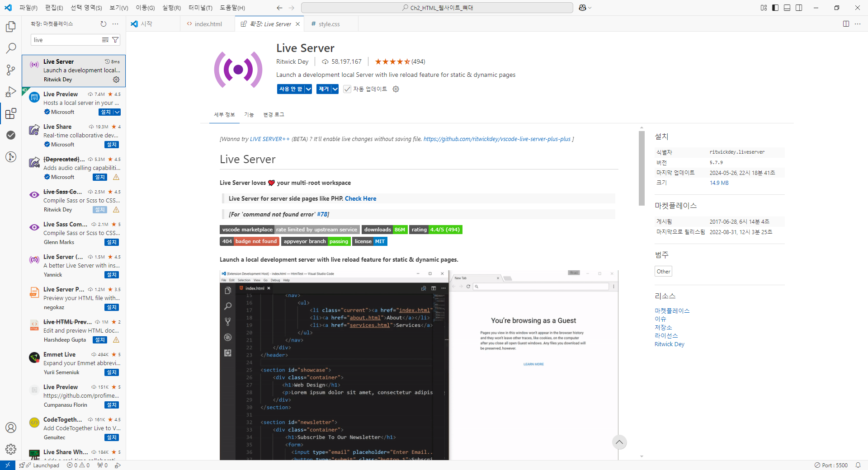Open the Check Here PHP link
Image resolution: width=868 pixels, height=470 pixels.
360,198
